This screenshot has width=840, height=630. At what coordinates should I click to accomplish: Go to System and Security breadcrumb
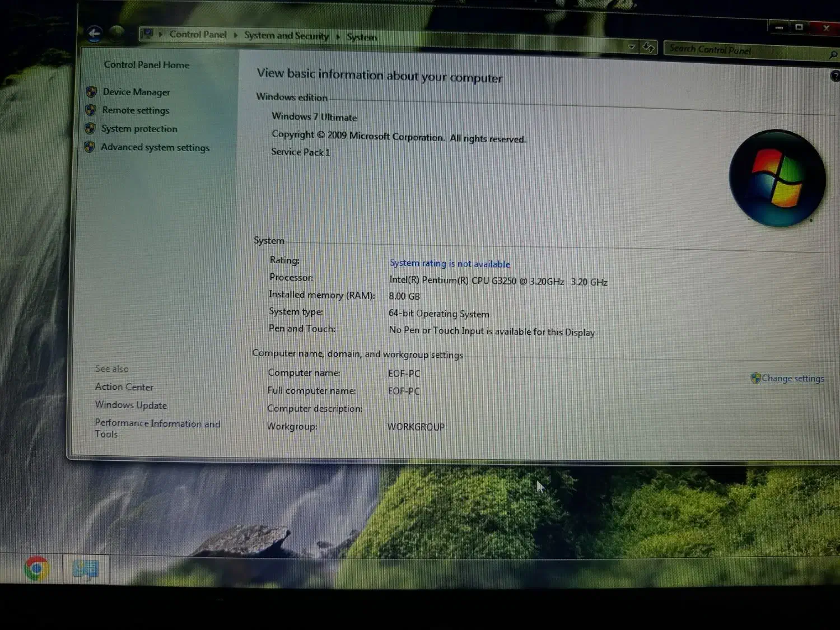click(286, 36)
